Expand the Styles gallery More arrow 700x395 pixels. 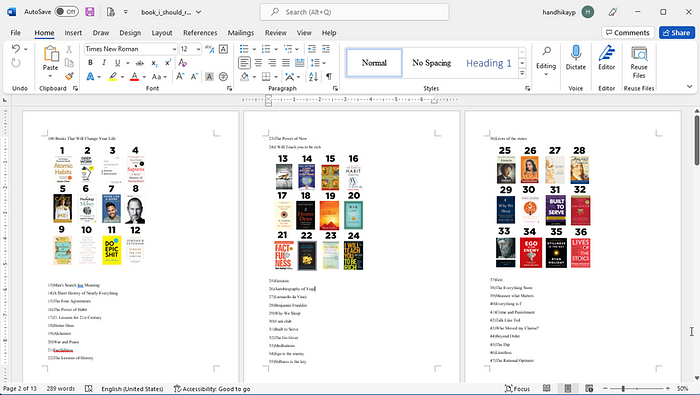[522, 74]
